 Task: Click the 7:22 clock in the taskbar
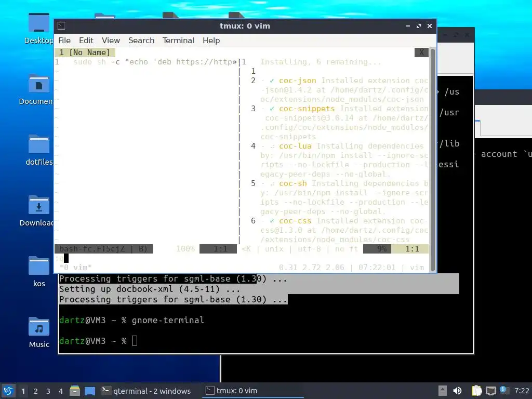pos(522,391)
